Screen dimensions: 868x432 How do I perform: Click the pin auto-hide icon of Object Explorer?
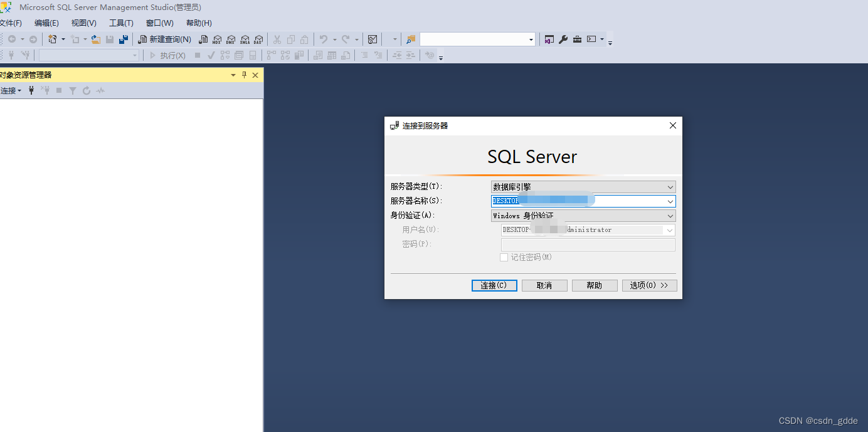coord(245,75)
